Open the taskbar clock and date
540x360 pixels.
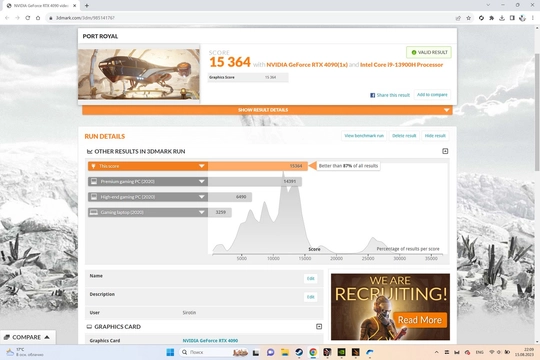[524, 352]
